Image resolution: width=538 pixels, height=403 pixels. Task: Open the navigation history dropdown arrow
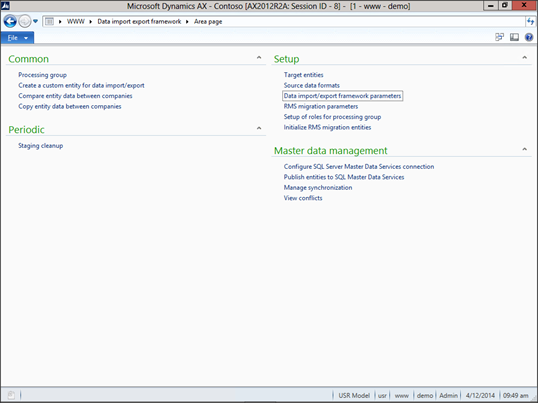[x=35, y=21]
